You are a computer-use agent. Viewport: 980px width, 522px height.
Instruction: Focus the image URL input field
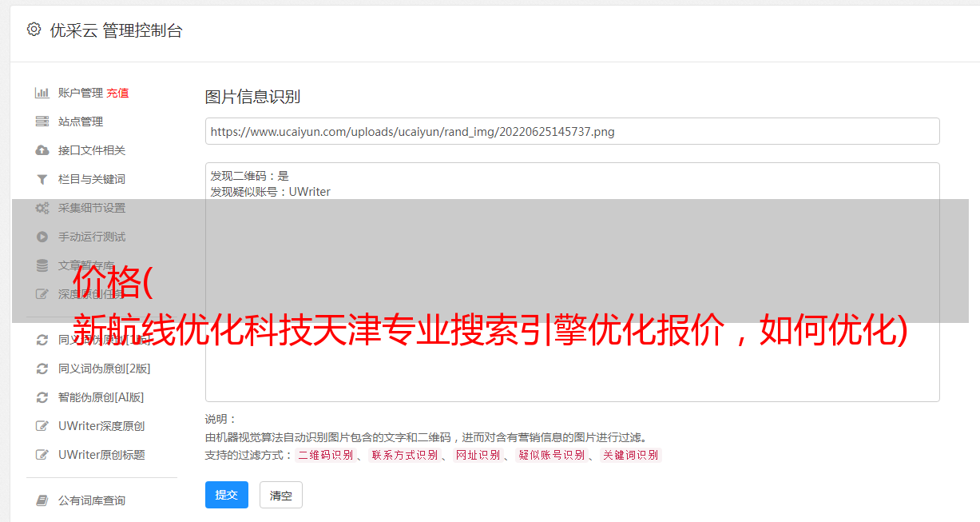click(572, 131)
